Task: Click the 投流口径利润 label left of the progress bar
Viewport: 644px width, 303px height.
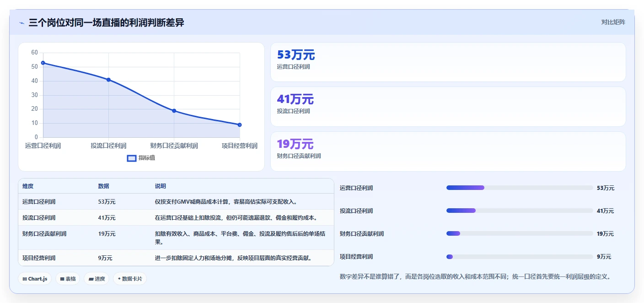Action: (356, 211)
